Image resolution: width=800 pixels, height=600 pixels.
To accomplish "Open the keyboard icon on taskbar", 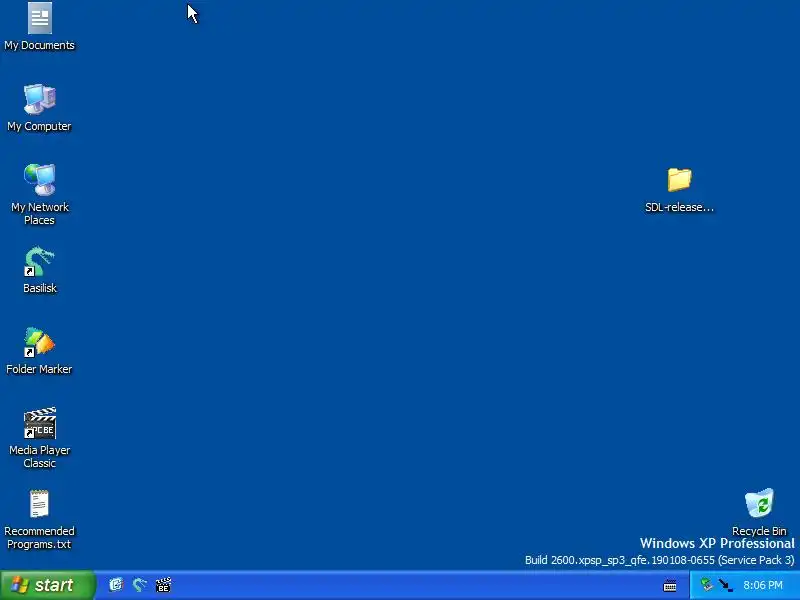I will (670, 585).
